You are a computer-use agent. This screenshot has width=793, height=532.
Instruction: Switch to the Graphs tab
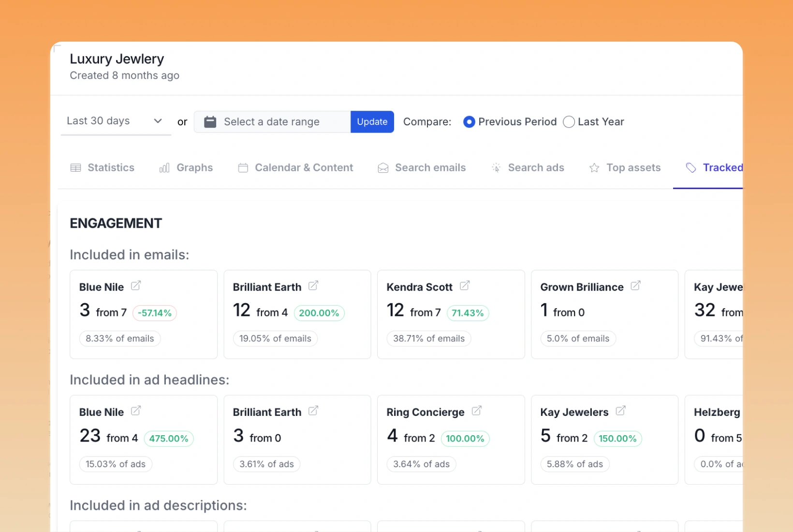point(186,168)
